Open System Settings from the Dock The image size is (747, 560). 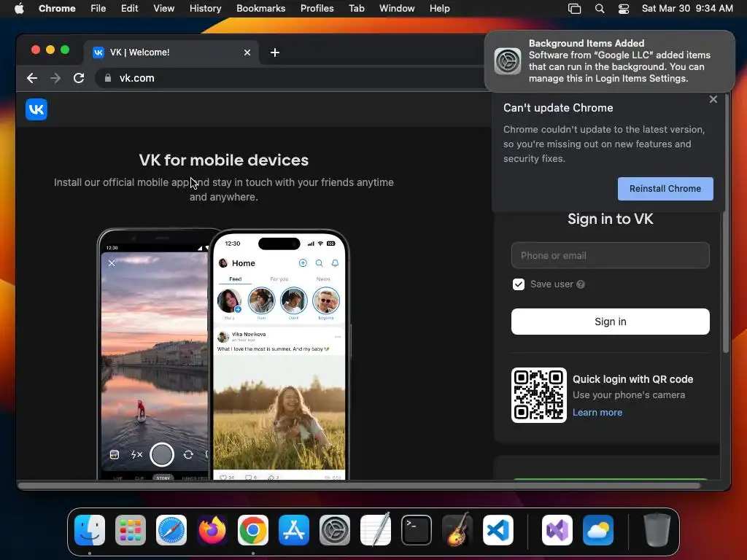[x=335, y=530]
